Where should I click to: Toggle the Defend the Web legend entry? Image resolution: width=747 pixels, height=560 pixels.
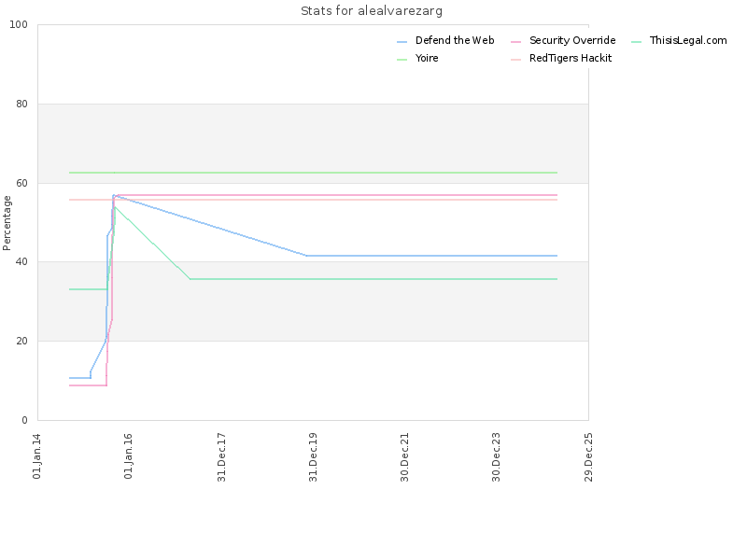[454, 40]
